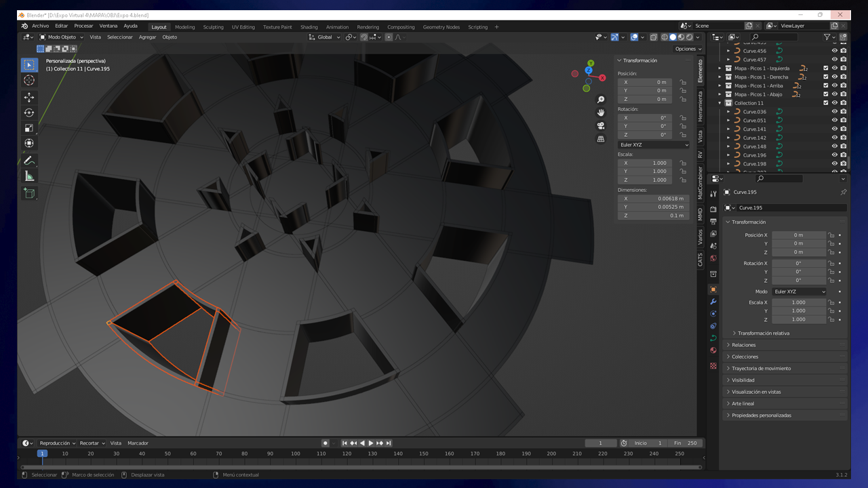Select the Rotate tool
This screenshot has width=868, height=488.
(29, 113)
